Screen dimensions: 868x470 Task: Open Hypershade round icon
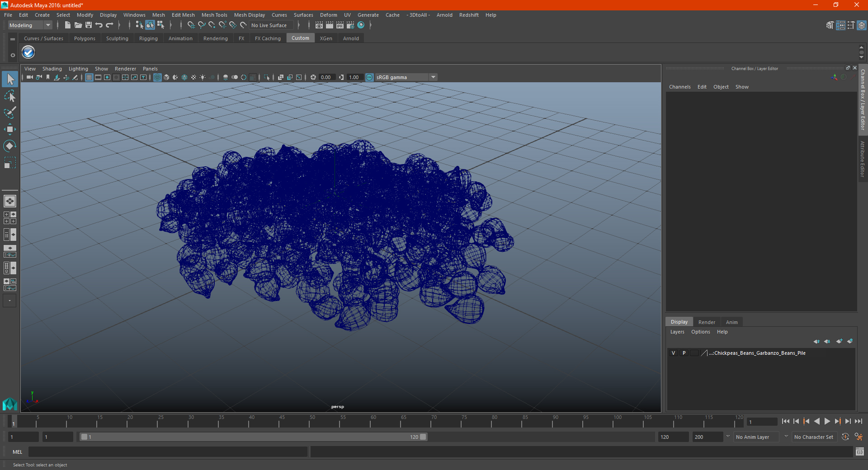(x=361, y=25)
